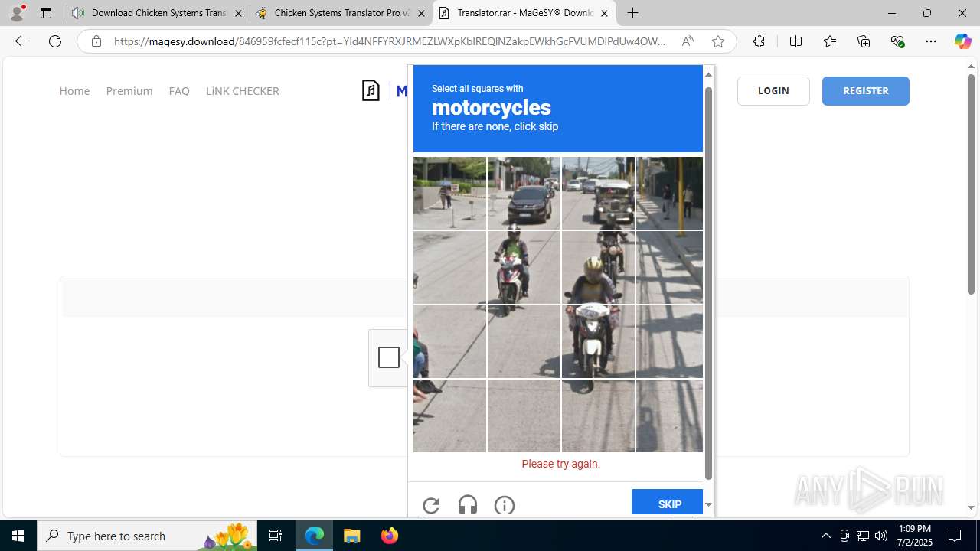Select captcha square with yellow helmet rider
The height and width of the screenshot is (551, 980).
click(x=598, y=267)
